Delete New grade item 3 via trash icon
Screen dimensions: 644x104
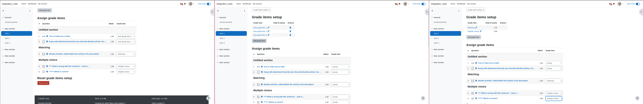point(290,35)
